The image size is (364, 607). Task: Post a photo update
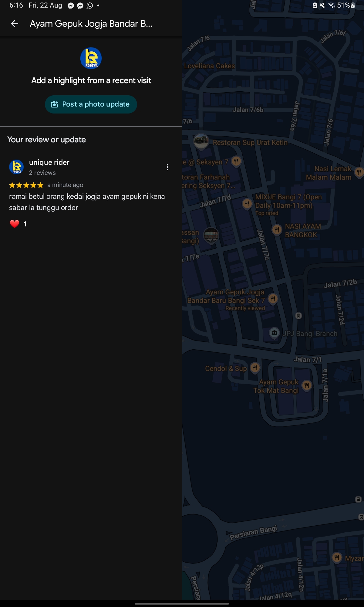point(91,104)
